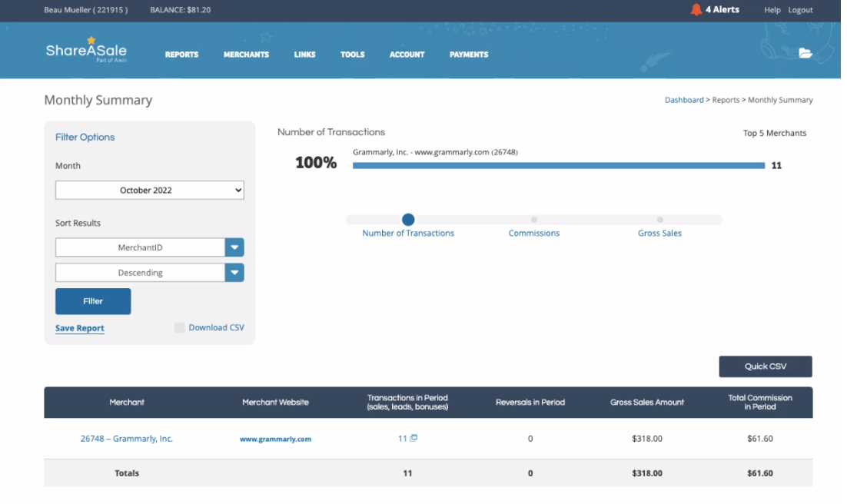This screenshot has height=504, width=847.
Task: Click the Download CSV label link
Action: (216, 327)
